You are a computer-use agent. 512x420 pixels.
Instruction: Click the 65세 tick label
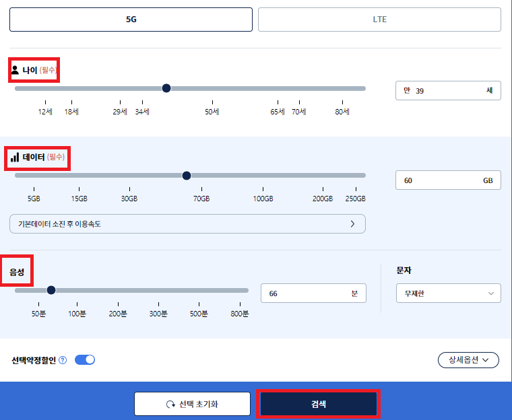point(278,112)
